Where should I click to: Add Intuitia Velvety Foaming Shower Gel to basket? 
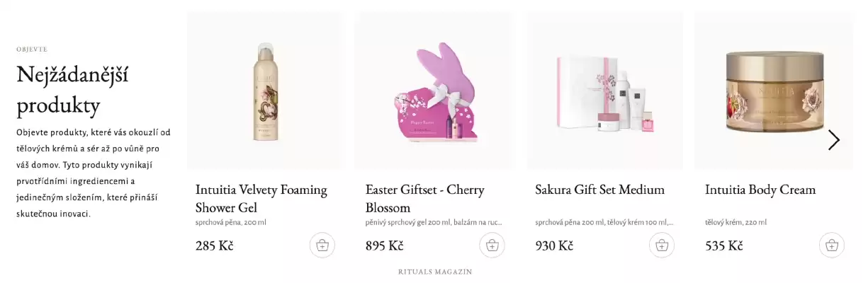pyautogui.click(x=322, y=246)
